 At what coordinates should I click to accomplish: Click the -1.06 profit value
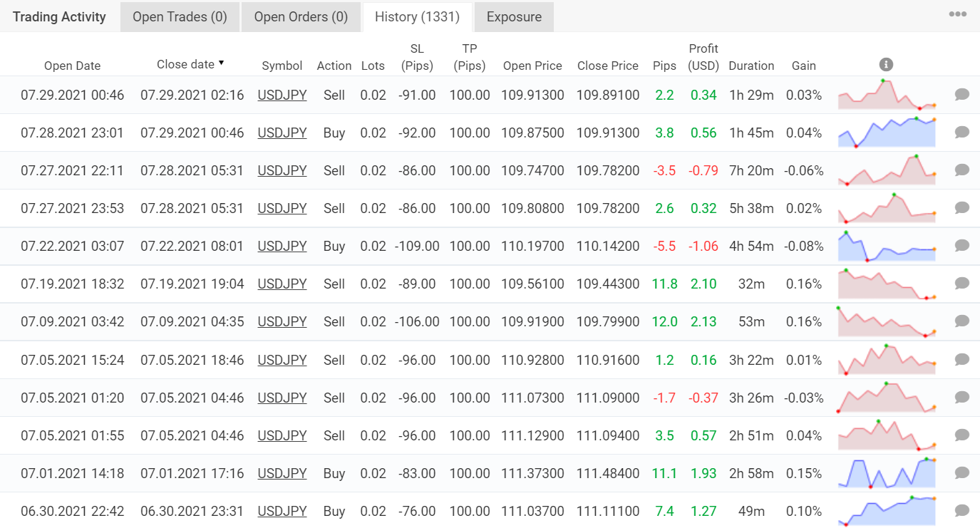(x=703, y=246)
